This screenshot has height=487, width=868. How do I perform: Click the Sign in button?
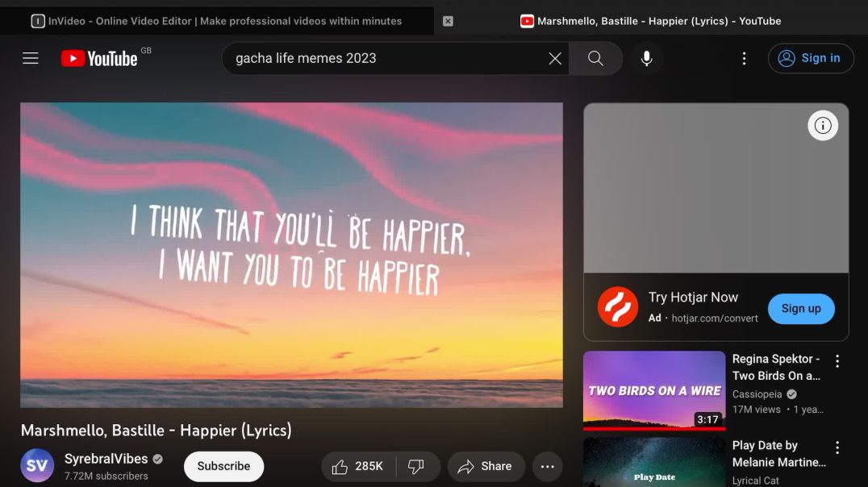tap(810, 58)
